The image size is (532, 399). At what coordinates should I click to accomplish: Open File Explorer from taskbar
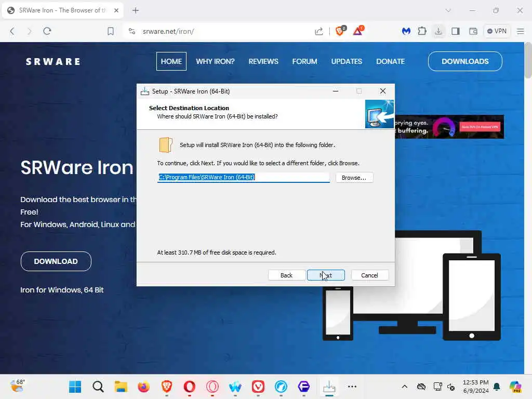[121, 387]
